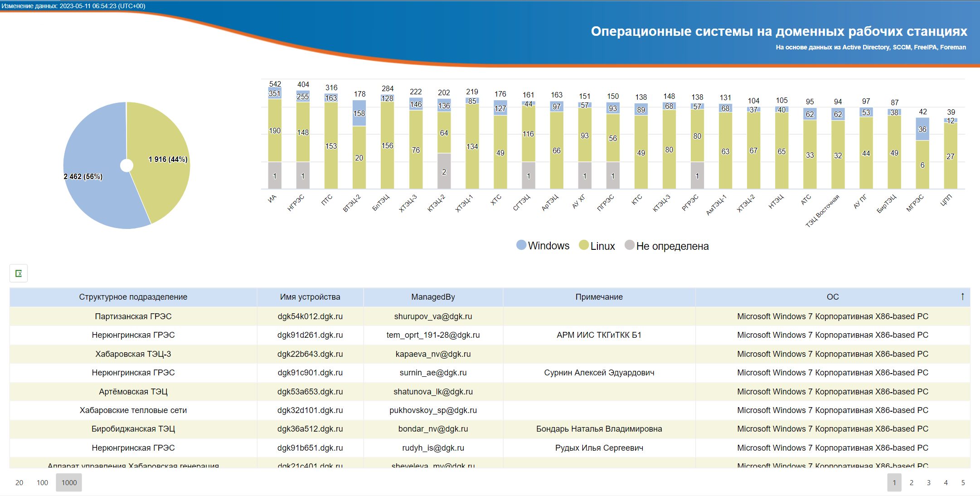Click the sort arrow in the ОС column
This screenshot has width=980, height=496.
pos(962,297)
